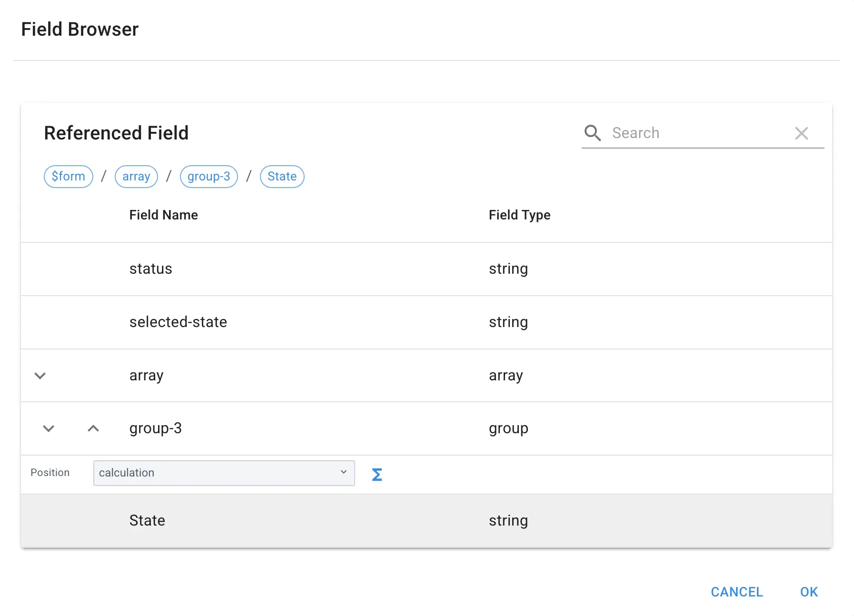Click the search magnifier icon
854x616 pixels.
coord(593,133)
